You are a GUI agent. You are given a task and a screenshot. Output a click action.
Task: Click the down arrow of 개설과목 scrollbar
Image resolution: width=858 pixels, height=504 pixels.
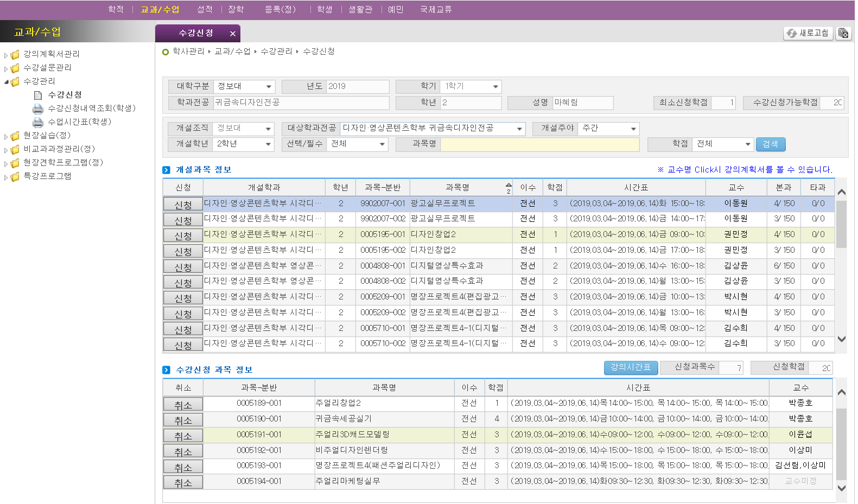(842, 339)
